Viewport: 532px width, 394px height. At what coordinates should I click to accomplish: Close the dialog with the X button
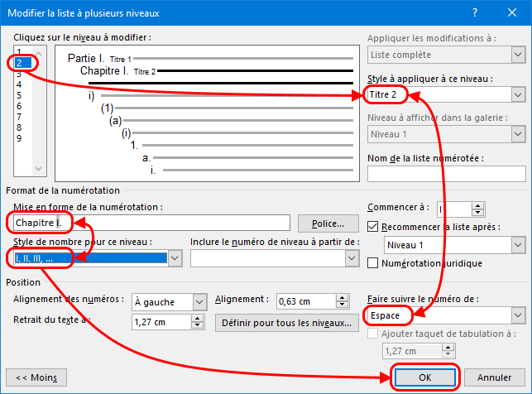click(512, 13)
